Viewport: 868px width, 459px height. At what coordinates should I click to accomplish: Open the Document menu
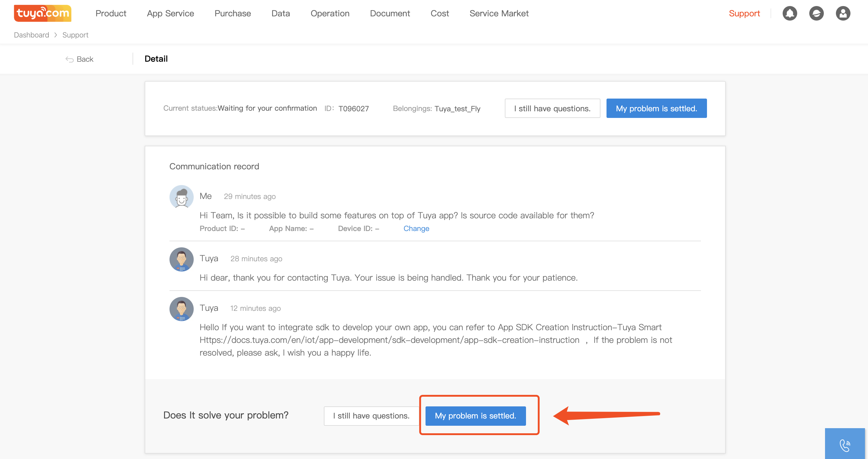tap(390, 14)
